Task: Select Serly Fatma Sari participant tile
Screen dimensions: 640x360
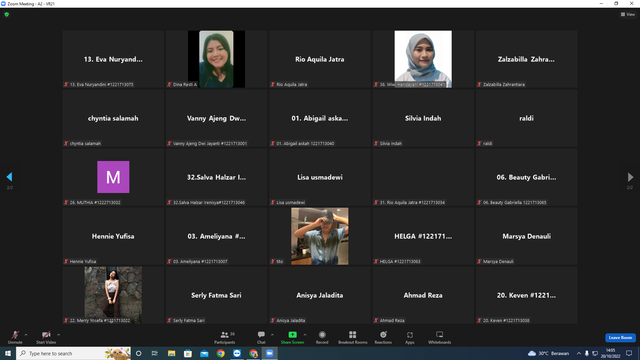Action: [216, 295]
